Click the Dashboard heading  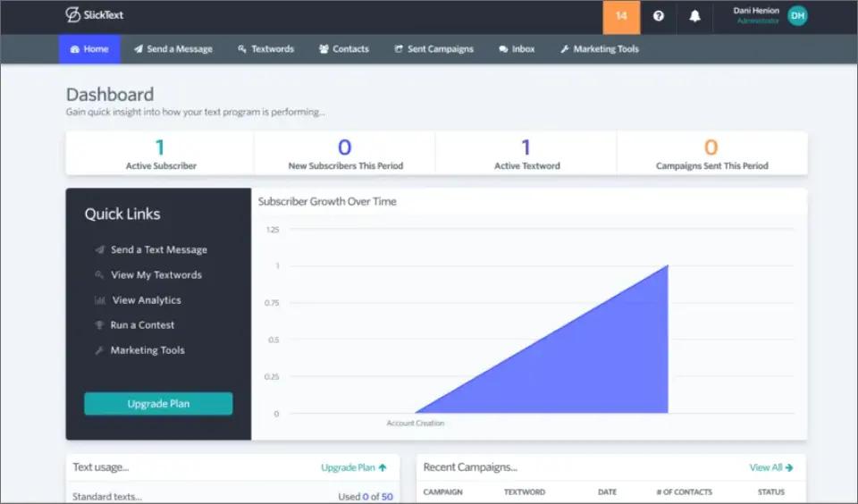point(110,94)
